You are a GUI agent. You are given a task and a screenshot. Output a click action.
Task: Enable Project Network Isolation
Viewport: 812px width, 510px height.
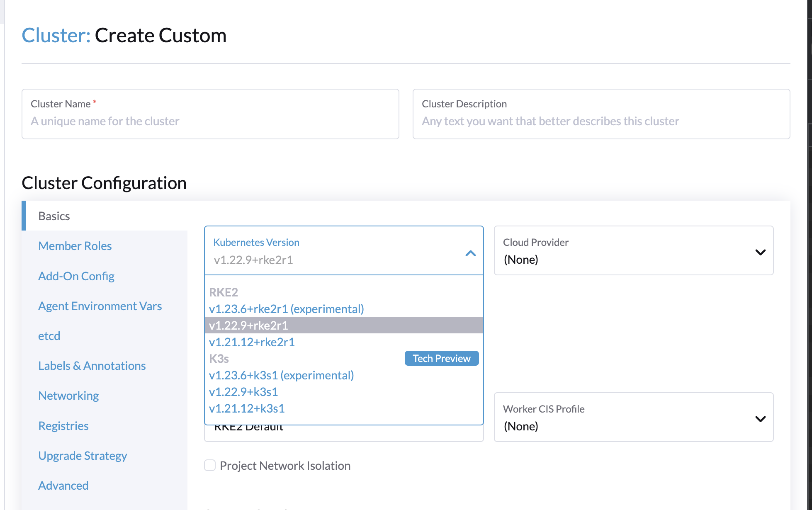209,465
